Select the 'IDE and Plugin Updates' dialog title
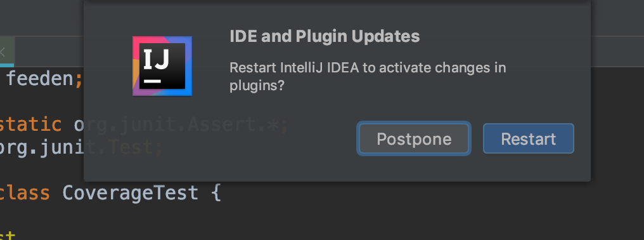Screen dimensions: 644x240 (325, 36)
